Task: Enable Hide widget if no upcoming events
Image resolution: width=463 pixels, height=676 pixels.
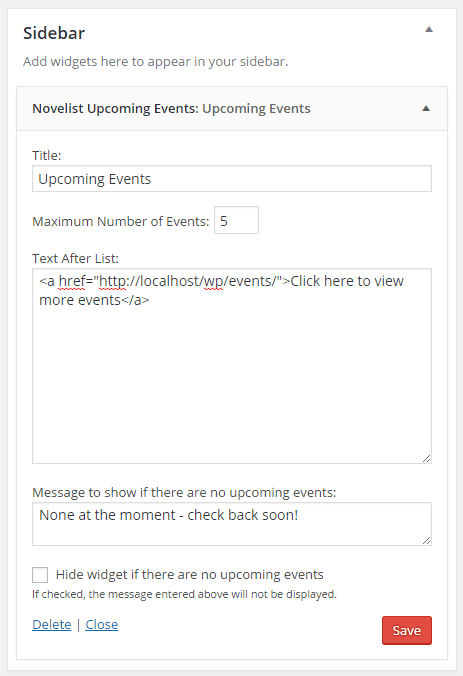Action: coord(40,575)
